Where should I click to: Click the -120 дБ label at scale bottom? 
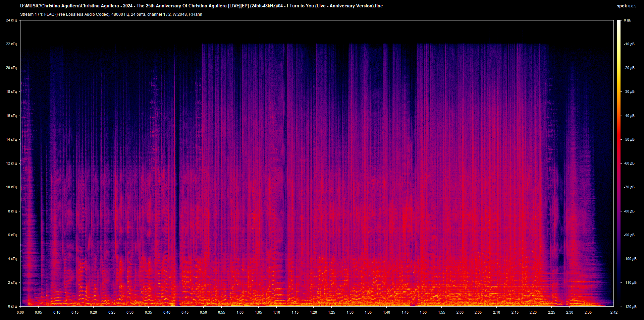click(x=630, y=307)
